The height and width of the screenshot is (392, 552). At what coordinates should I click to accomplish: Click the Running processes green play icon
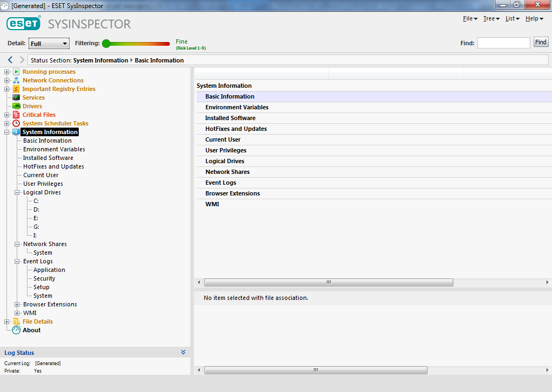(16, 72)
